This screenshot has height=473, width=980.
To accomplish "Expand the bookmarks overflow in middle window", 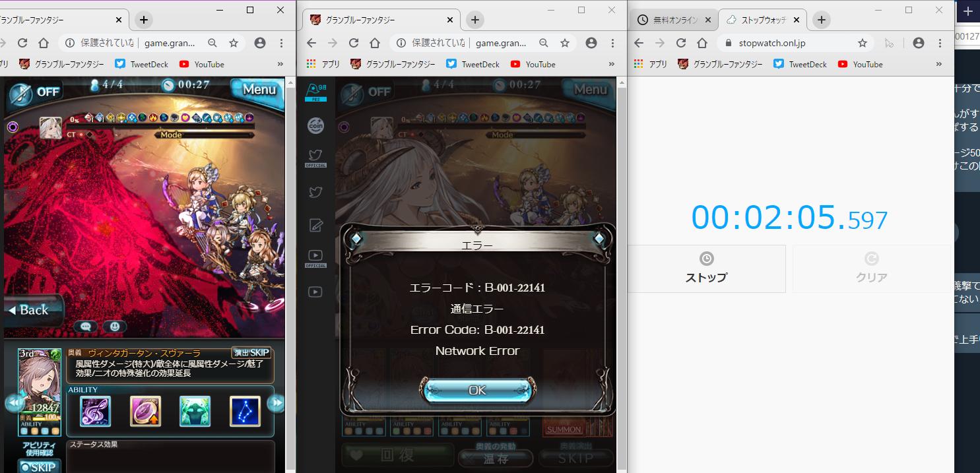I will 611,64.
